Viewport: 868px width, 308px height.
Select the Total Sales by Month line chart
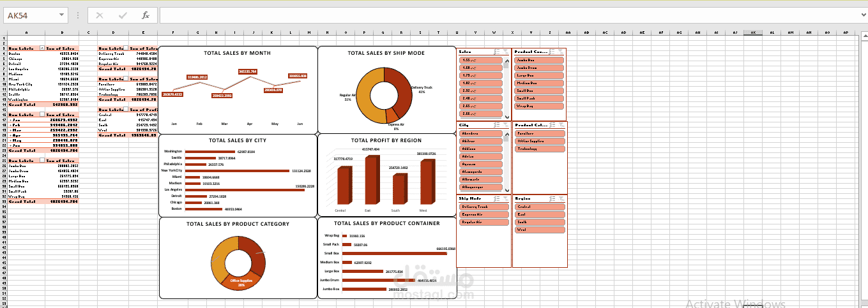pyautogui.click(x=238, y=89)
